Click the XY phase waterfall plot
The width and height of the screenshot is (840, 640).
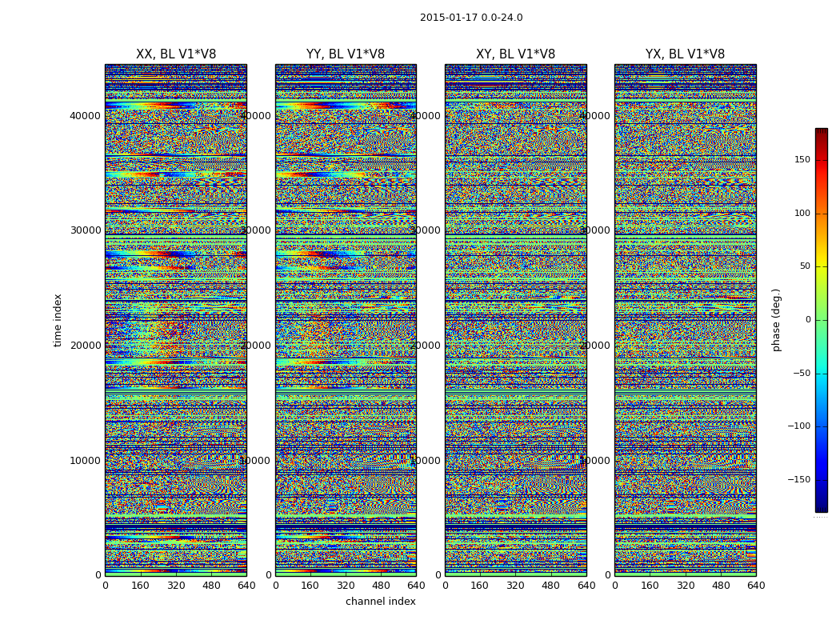click(x=515, y=320)
